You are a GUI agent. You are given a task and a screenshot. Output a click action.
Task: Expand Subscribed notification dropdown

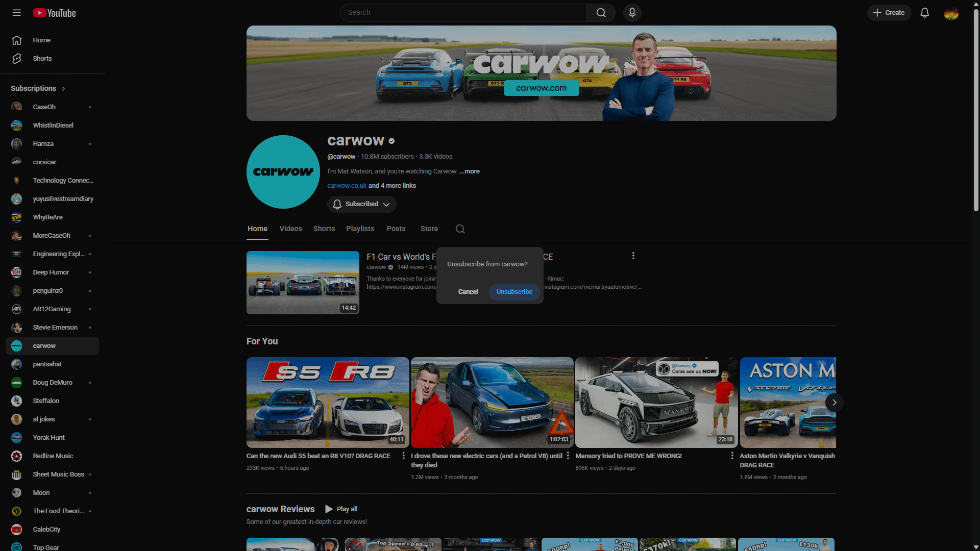pos(362,204)
